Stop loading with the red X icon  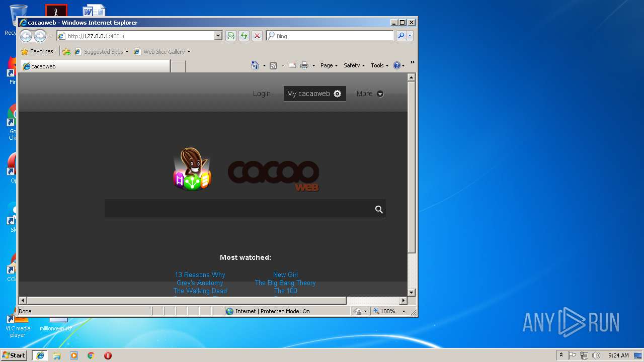[x=257, y=36]
